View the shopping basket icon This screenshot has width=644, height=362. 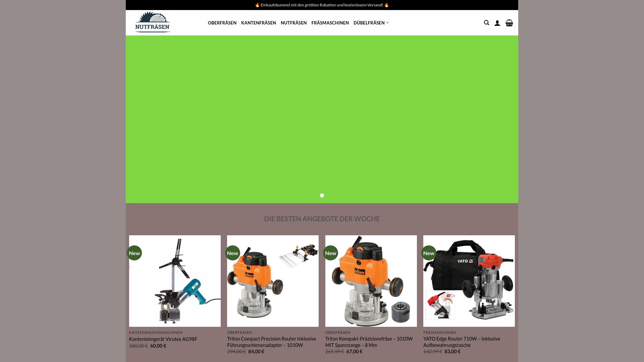(x=509, y=23)
